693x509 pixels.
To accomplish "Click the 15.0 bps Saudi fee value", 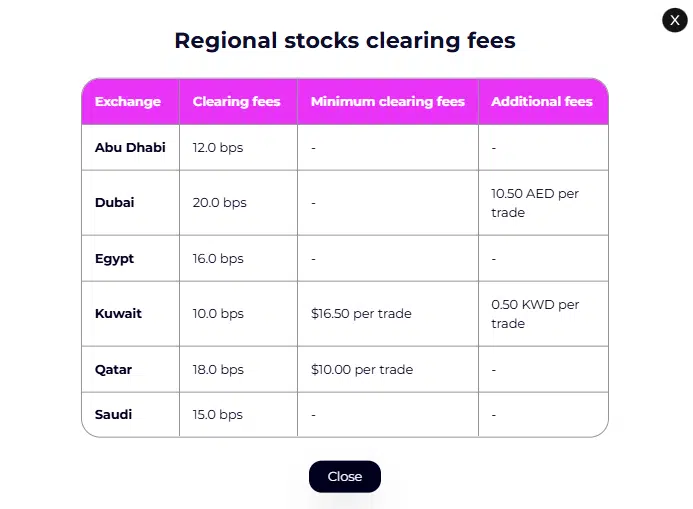I will click(218, 414).
